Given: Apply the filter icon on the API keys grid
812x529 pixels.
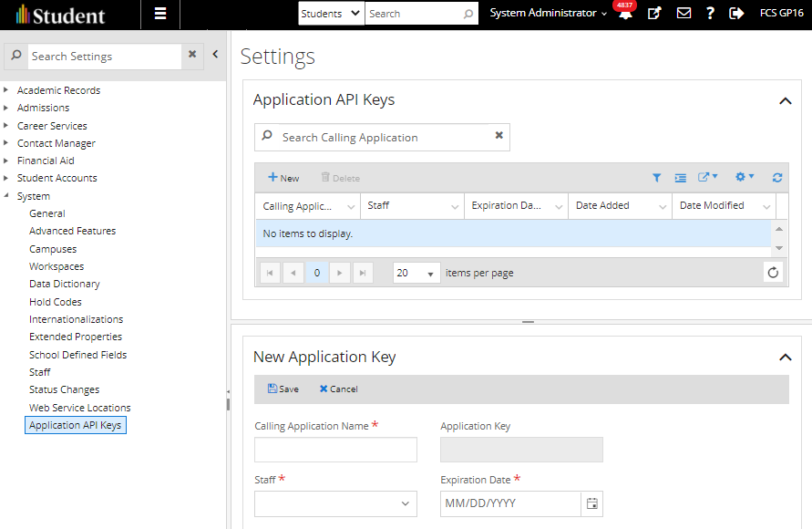Looking at the screenshot, I should click(657, 177).
